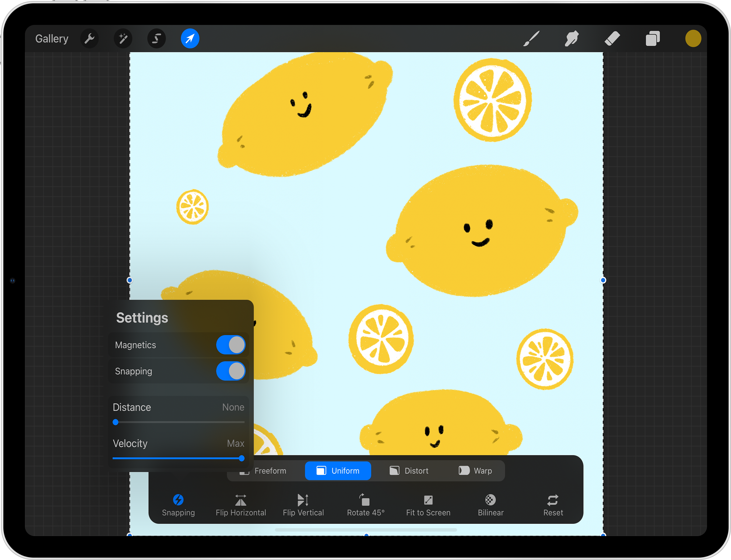Open the Layers panel
Image resolution: width=731 pixels, height=560 pixels.
pyautogui.click(x=653, y=39)
